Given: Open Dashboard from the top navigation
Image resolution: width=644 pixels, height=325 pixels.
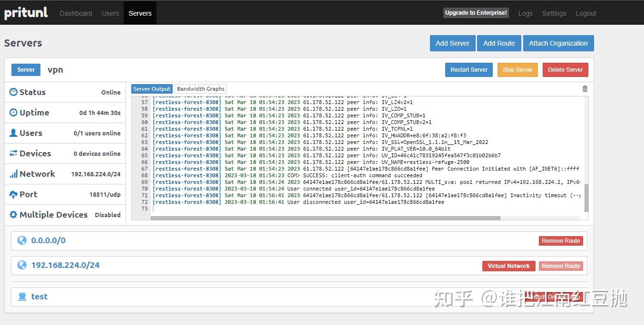Looking at the screenshot, I should [x=76, y=13].
